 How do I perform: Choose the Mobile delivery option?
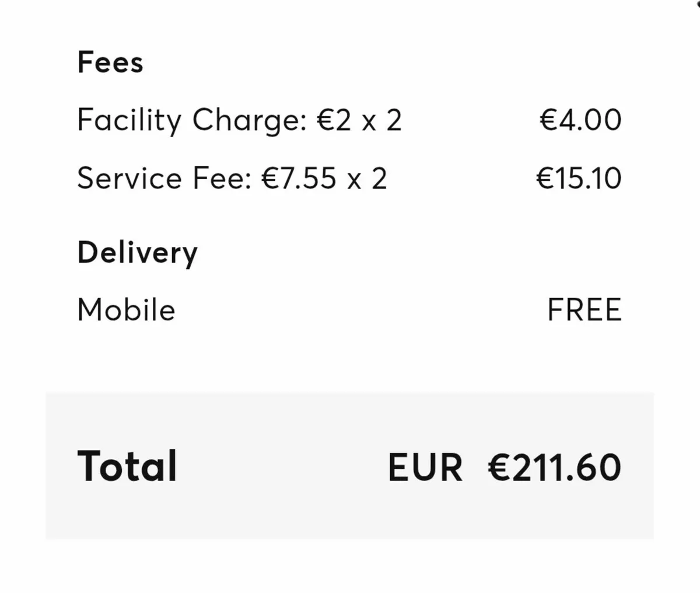(x=126, y=310)
